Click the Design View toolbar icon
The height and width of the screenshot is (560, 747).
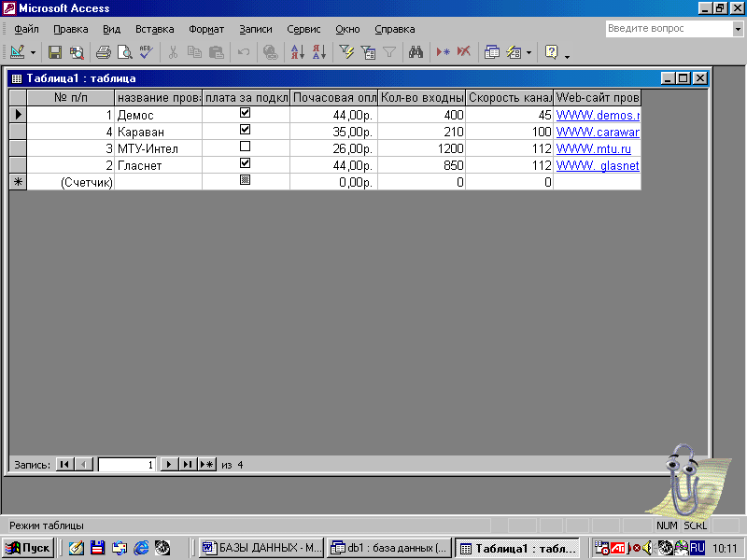point(18,52)
